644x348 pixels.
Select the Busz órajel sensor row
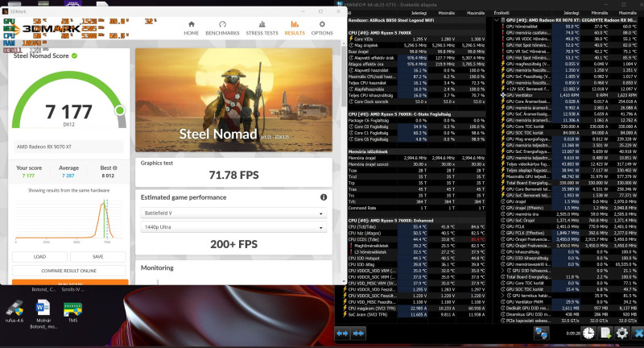pos(416,52)
